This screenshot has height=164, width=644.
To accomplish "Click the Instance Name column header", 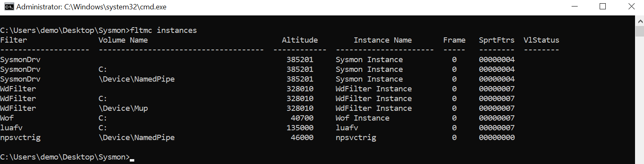I will 383,40.
